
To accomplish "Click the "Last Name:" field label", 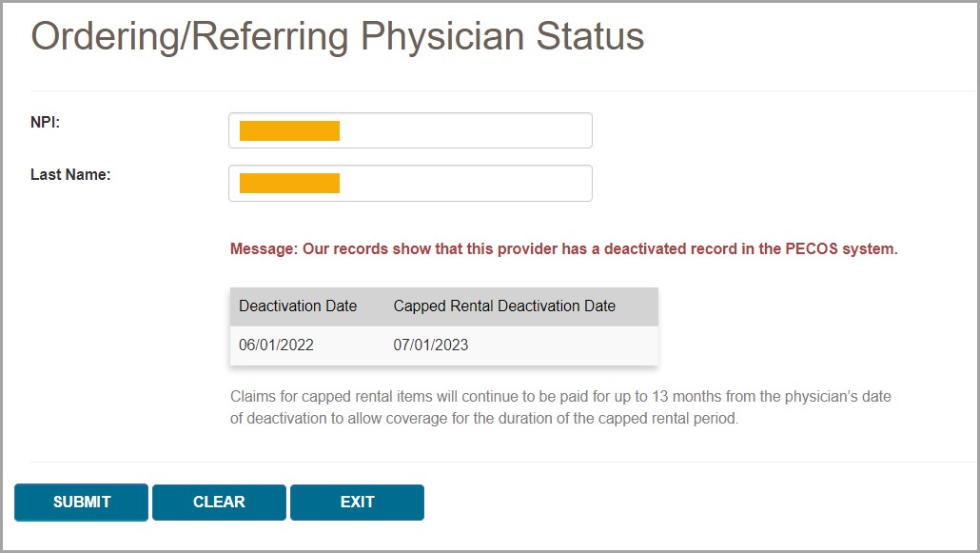I will (x=70, y=174).
